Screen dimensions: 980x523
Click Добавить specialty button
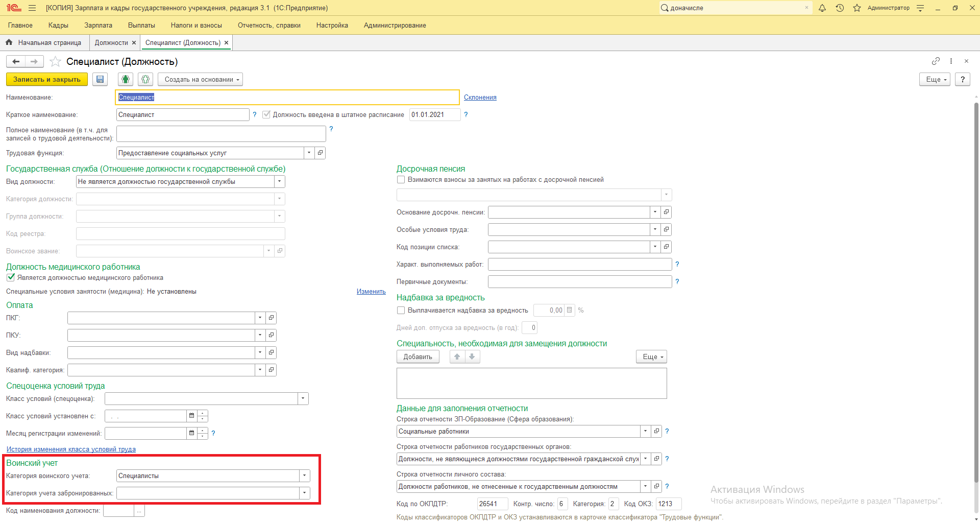click(x=418, y=356)
